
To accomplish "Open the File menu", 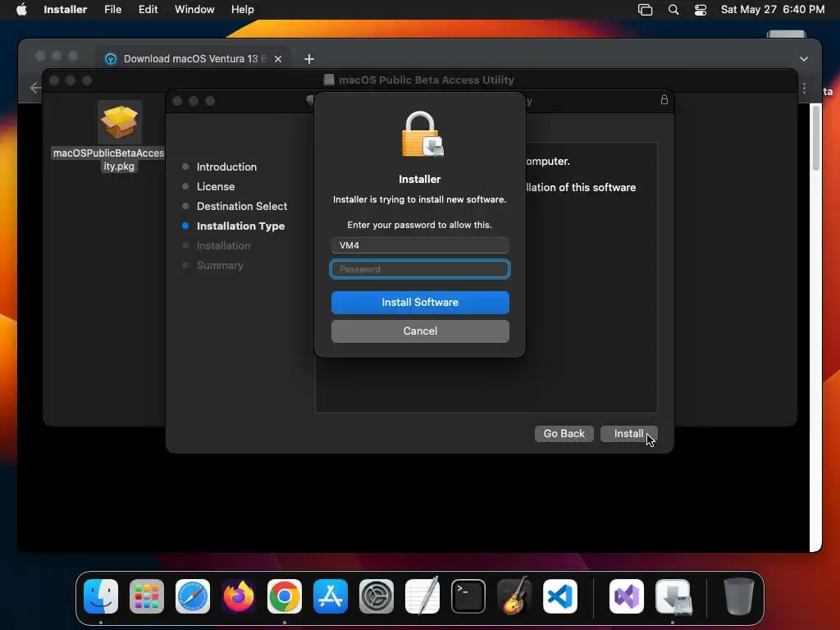I will pyautogui.click(x=112, y=10).
